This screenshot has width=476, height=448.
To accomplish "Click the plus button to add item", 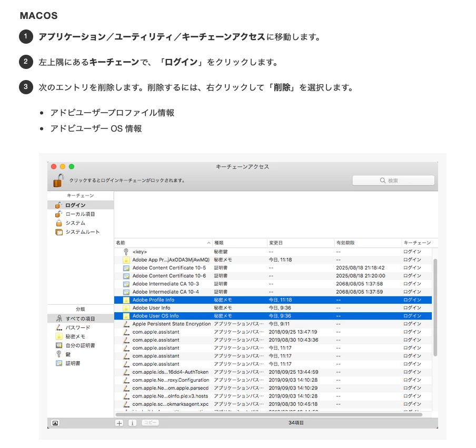I will click(x=120, y=423).
